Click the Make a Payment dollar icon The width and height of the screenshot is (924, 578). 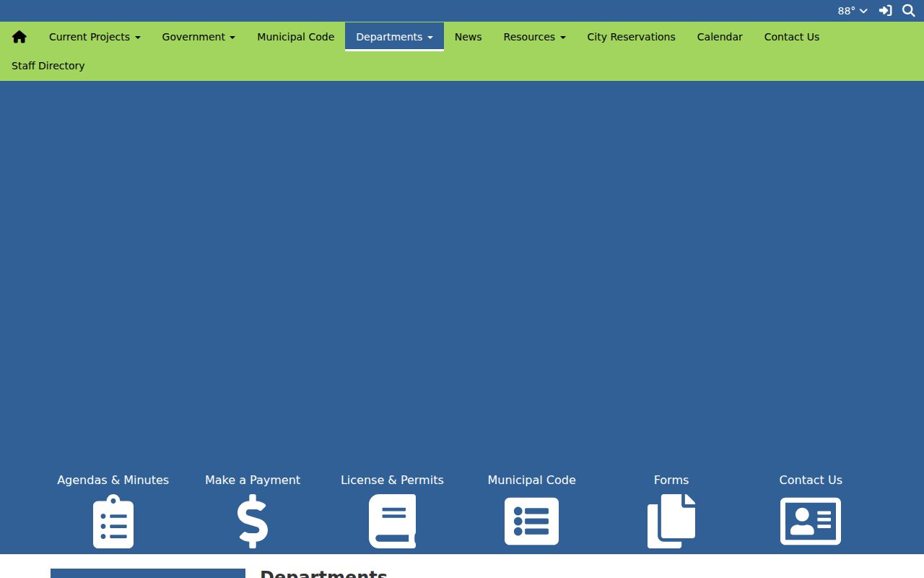coord(253,521)
